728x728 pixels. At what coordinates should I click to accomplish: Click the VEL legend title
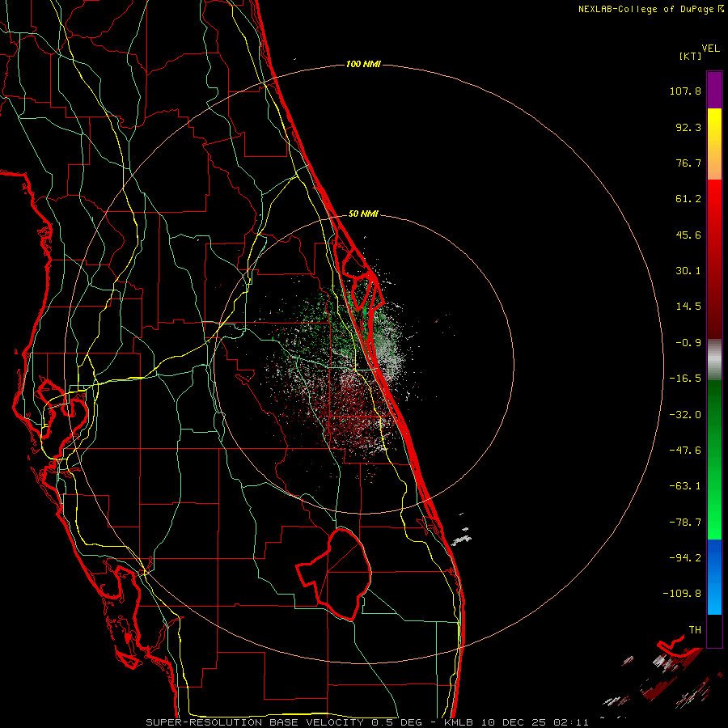point(710,49)
